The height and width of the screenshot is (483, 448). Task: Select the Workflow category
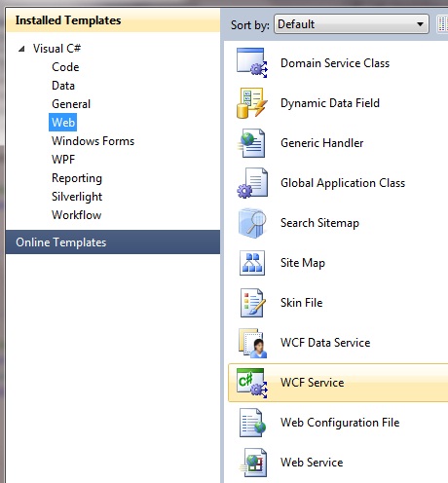pyautogui.click(x=76, y=215)
